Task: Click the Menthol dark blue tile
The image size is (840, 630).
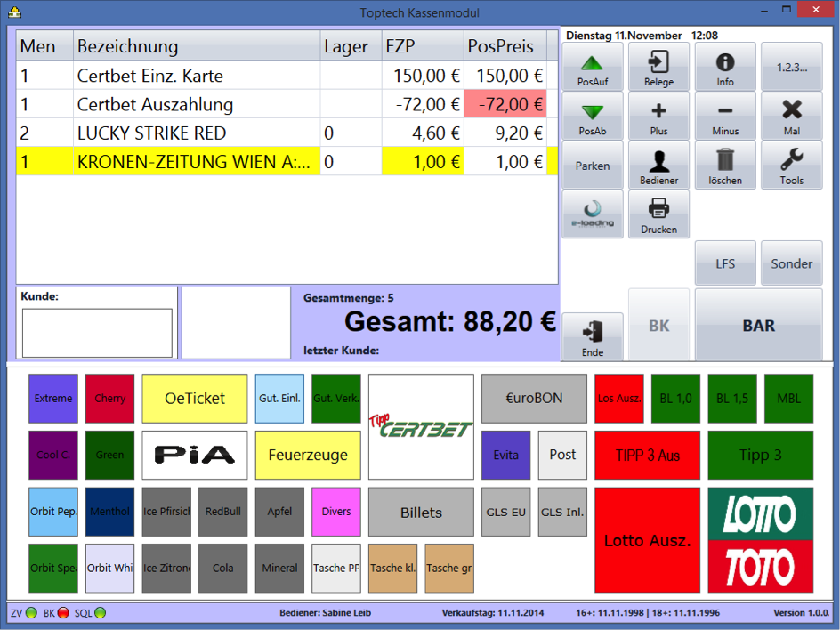Action: (x=109, y=512)
